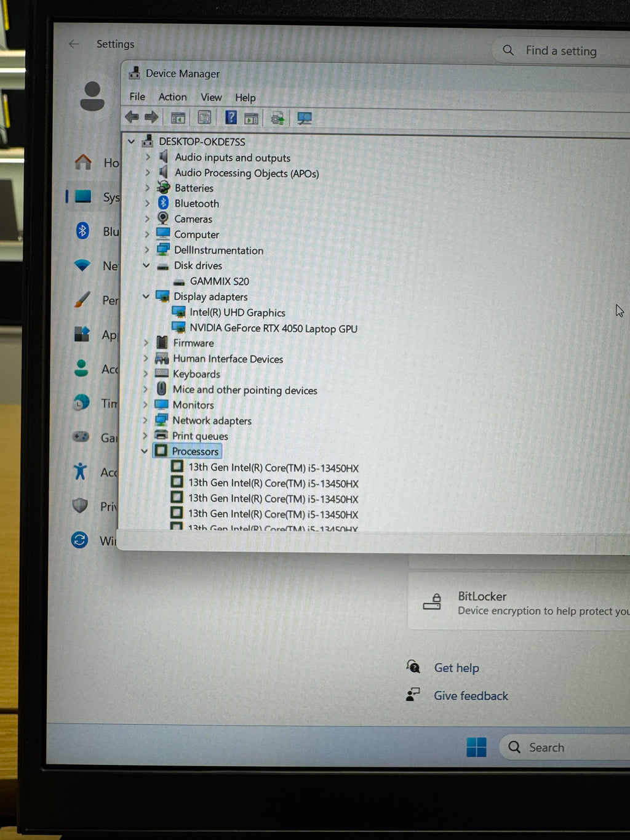The image size is (630, 840).
Task: Click the Give feedback link
Action: coord(471,695)
